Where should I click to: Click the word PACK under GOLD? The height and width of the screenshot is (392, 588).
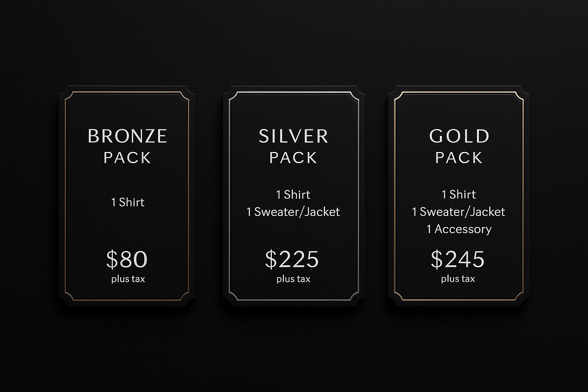click(x=459, y=158)
